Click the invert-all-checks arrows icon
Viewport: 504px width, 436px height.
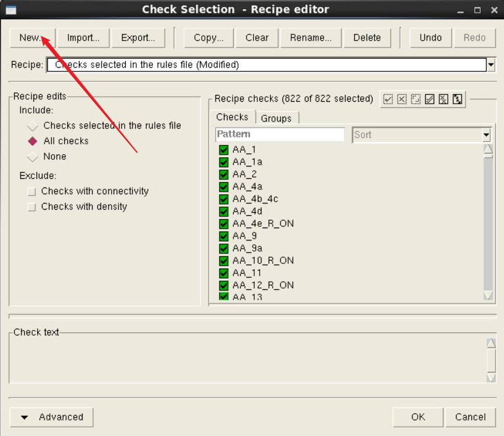pos(458,99)
